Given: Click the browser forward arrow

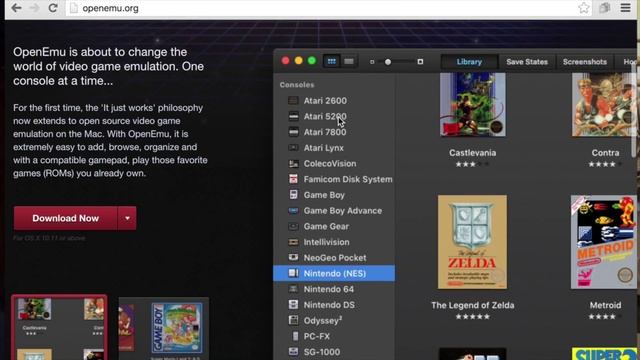Looking at the screenshot, I should (34, 8).
